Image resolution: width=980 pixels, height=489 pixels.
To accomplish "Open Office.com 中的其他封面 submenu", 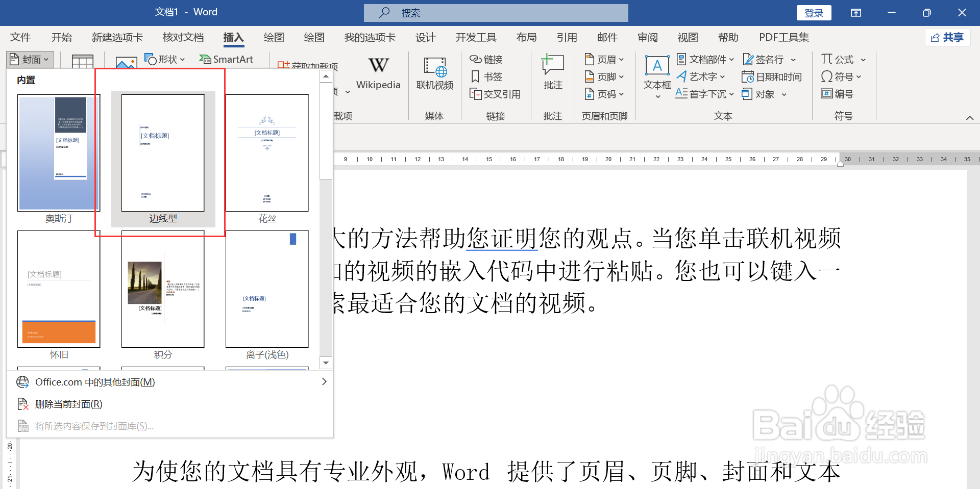I will tap(170, 382).
